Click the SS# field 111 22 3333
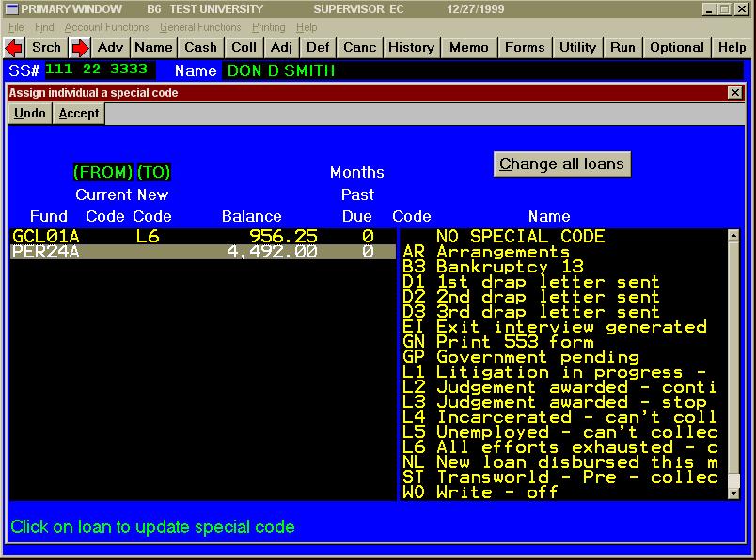 [x=100, y=70]
